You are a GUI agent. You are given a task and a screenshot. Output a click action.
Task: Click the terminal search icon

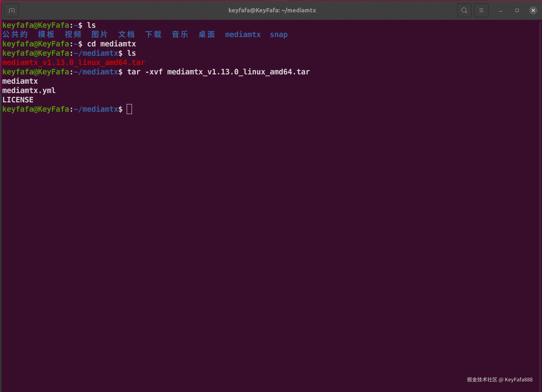pyautogui.click(x=464, y=10)
